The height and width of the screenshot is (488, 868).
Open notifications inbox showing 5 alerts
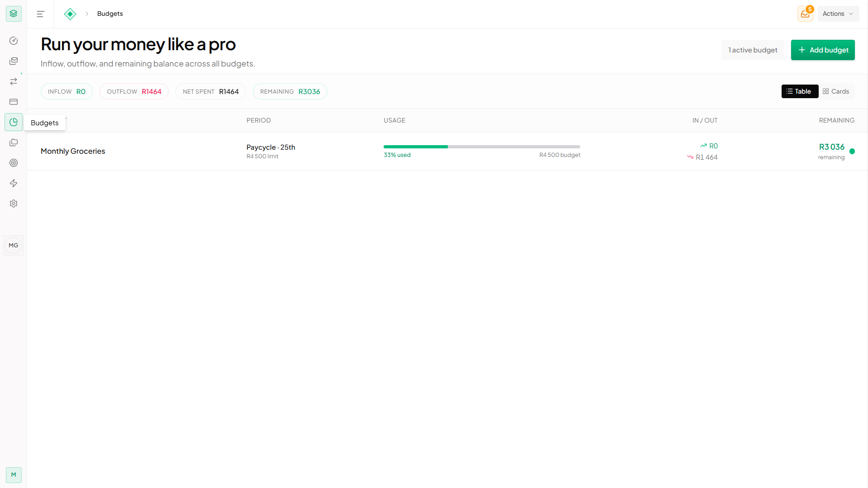tap(805, 14)
